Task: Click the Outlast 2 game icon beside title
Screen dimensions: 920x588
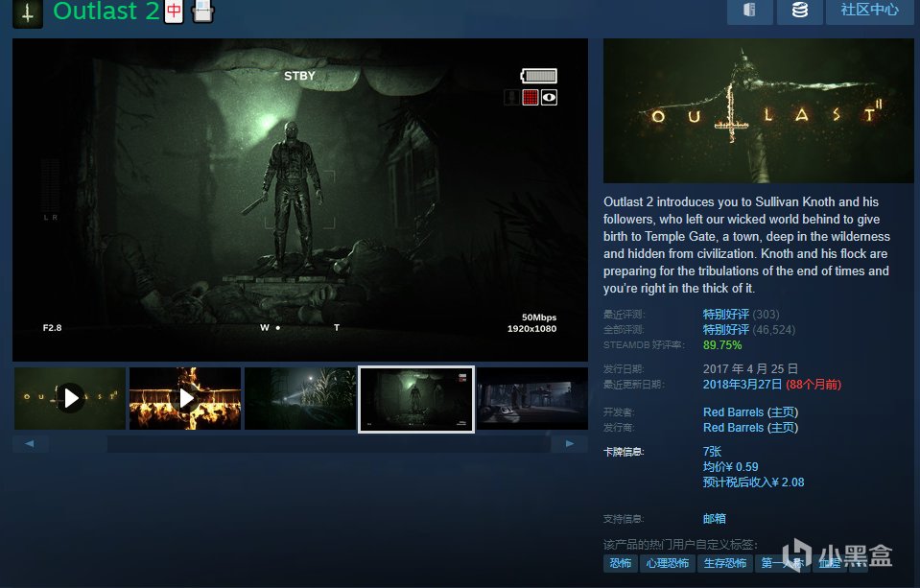Action: coord(28,12)
